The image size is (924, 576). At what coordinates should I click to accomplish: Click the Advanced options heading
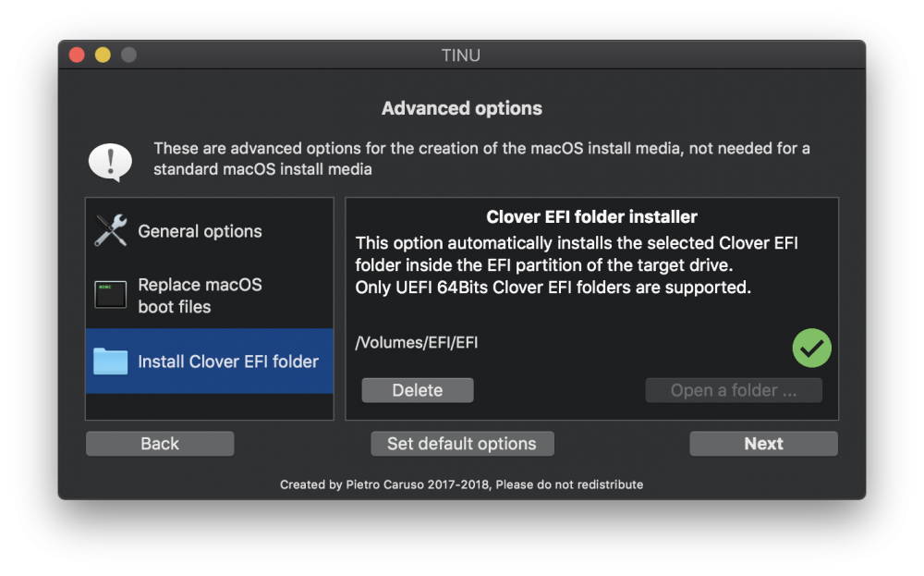[x=461, y=108]
